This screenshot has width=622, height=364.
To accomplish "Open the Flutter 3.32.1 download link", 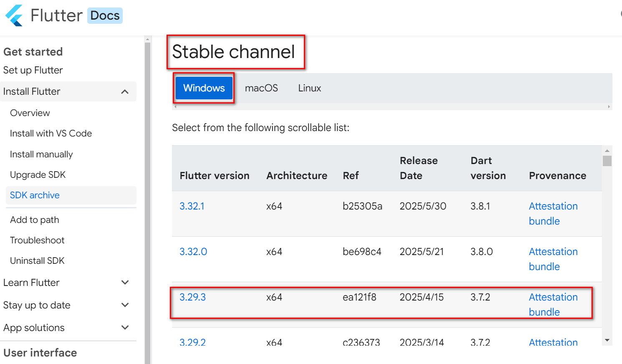I will (192, 206).
